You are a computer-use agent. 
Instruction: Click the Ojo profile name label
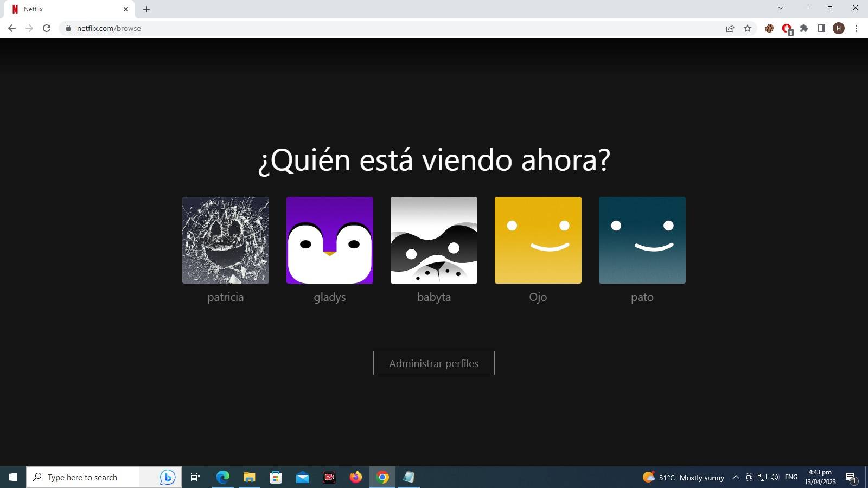538,297
